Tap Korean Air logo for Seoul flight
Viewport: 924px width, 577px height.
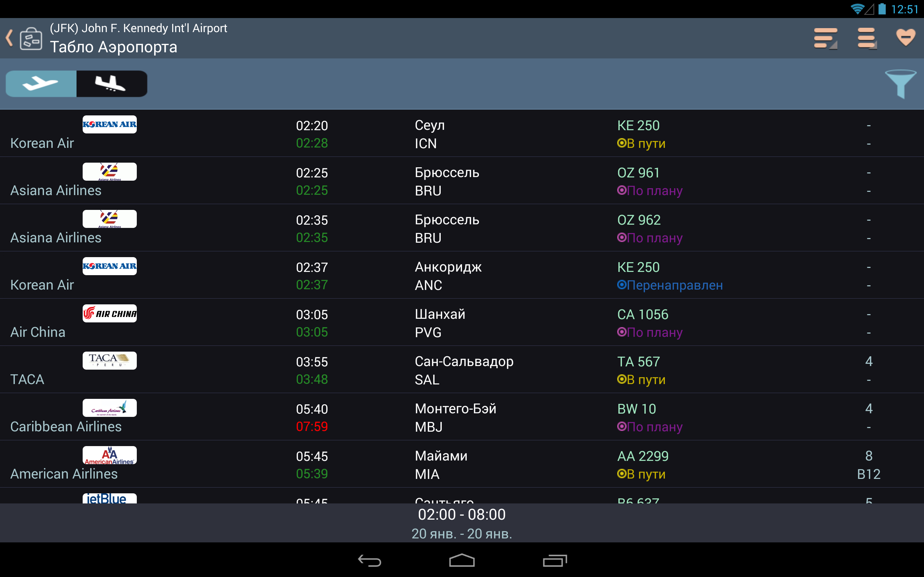110,124
